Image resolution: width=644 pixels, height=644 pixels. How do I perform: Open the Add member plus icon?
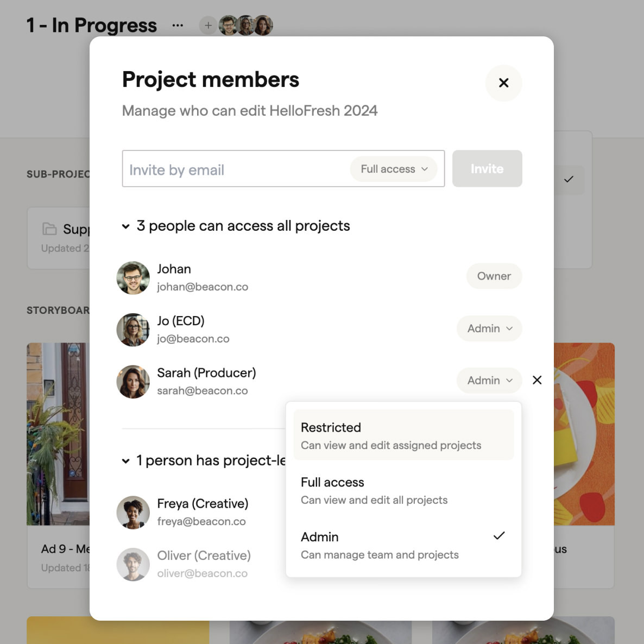[x=208, y=26]
